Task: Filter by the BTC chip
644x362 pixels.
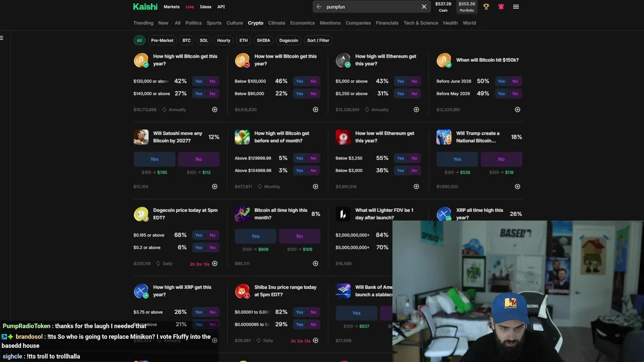Action: point(187,40)
